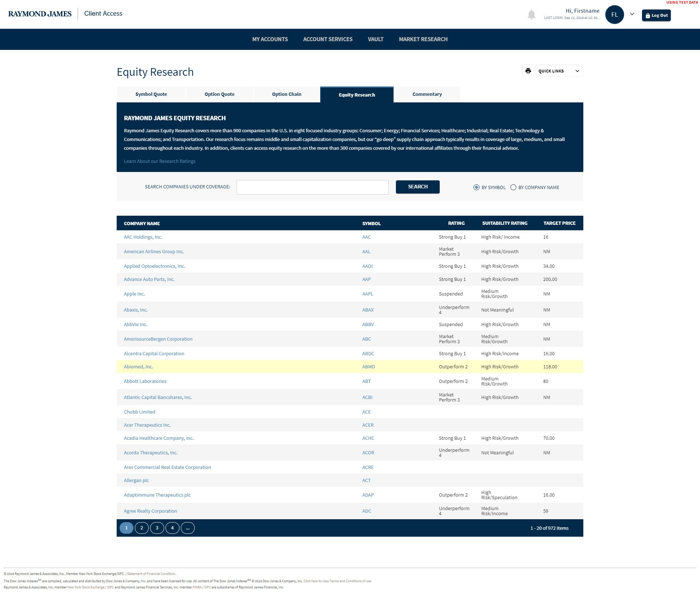Open the Vault menu

click(x=376, y=39)
